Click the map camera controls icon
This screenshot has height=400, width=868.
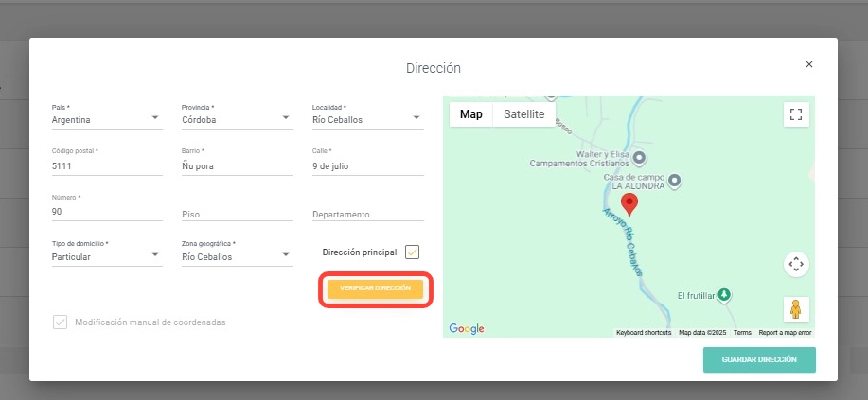pos(796,264)
